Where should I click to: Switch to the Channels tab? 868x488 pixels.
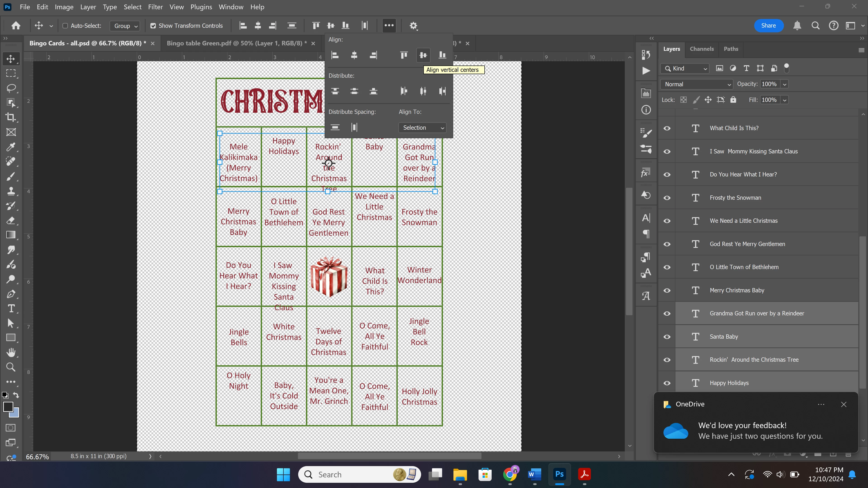[702, 49]
